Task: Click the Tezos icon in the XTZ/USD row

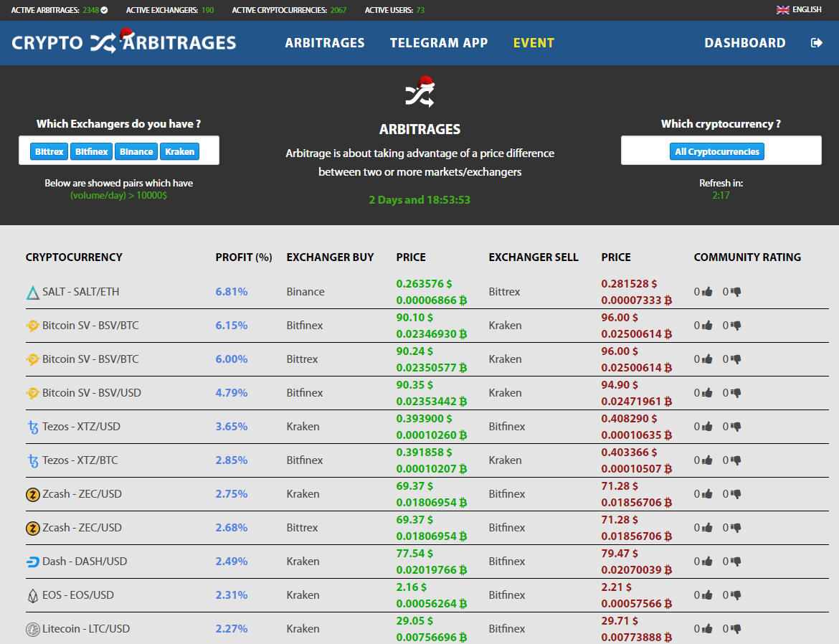Action: [33, 427]
